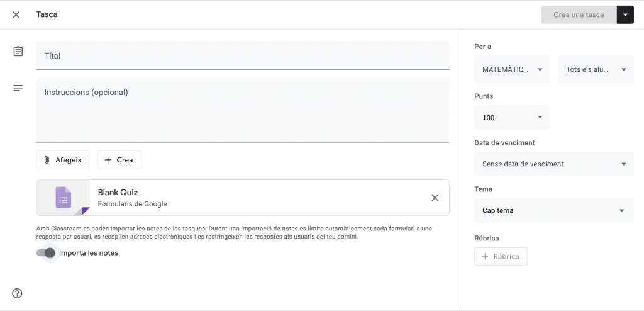Viewport: 644px width, 311px height.
Task: Toggle the Importa les notes switch
Action: click(x=46, y=253)
